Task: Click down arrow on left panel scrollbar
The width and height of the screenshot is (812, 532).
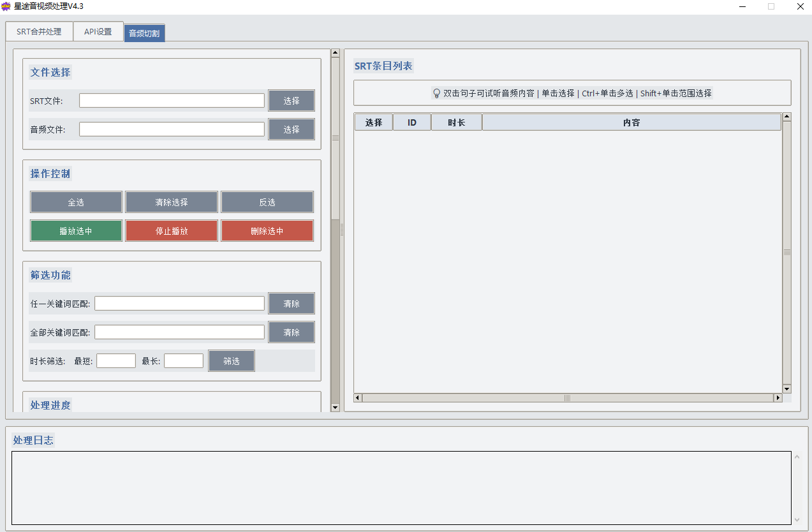Action: [x=336, y=408]
